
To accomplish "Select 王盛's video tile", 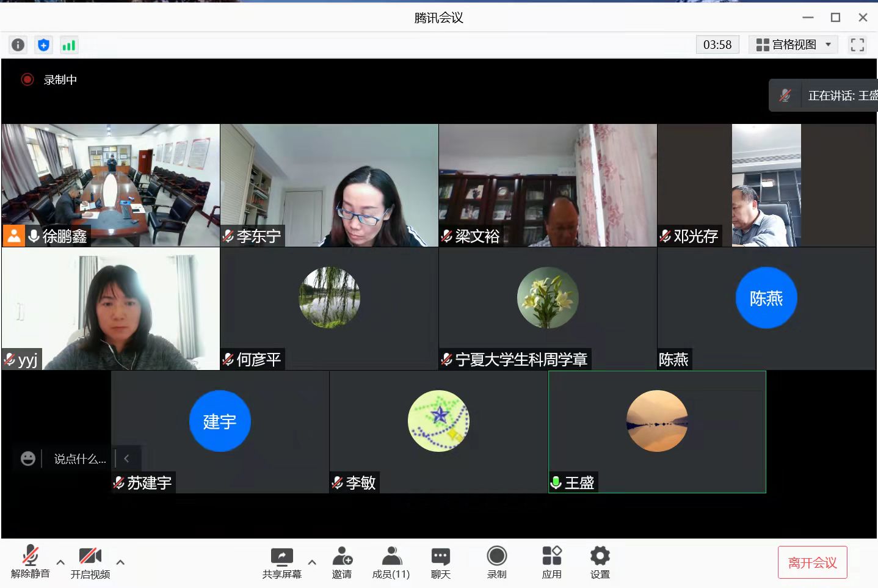I will 657,431.
